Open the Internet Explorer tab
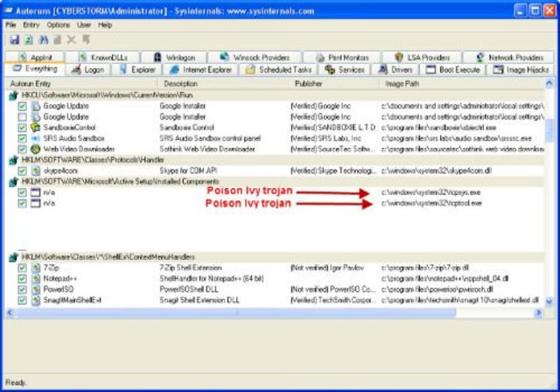The height and width of the screenshot is (392, 560). (200, 70)
